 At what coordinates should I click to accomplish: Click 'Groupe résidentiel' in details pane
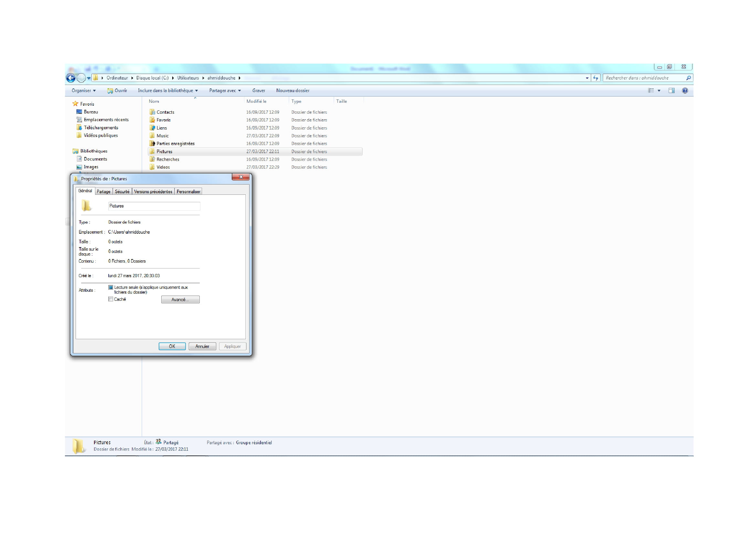point(254,443)
